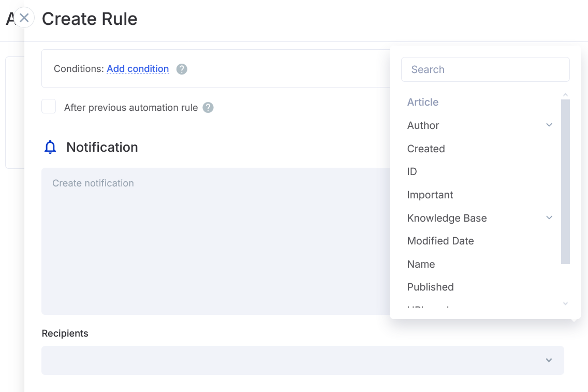Screen dimensions: 588x392
Task: Click the Conditions help question mark icon
Action: [x=182, y=69]
